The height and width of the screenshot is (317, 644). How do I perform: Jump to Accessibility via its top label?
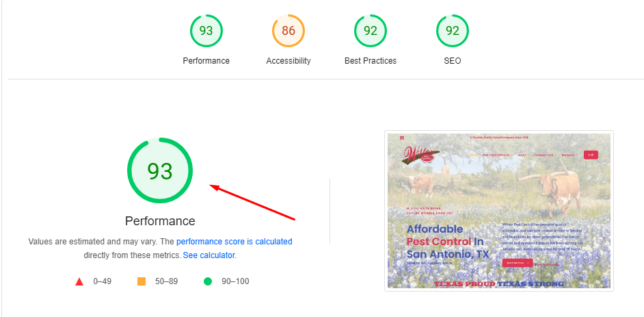click(x=288, y=61)
